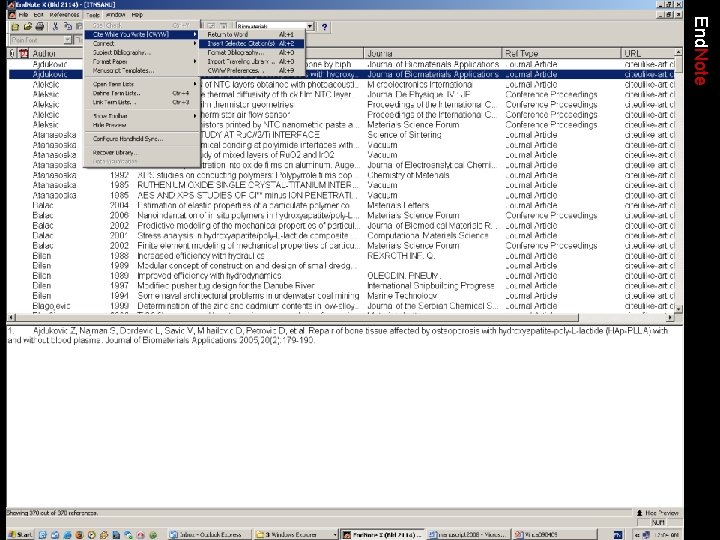Sort by the Journal column header
720x540 pixels.
pos(433,53)
